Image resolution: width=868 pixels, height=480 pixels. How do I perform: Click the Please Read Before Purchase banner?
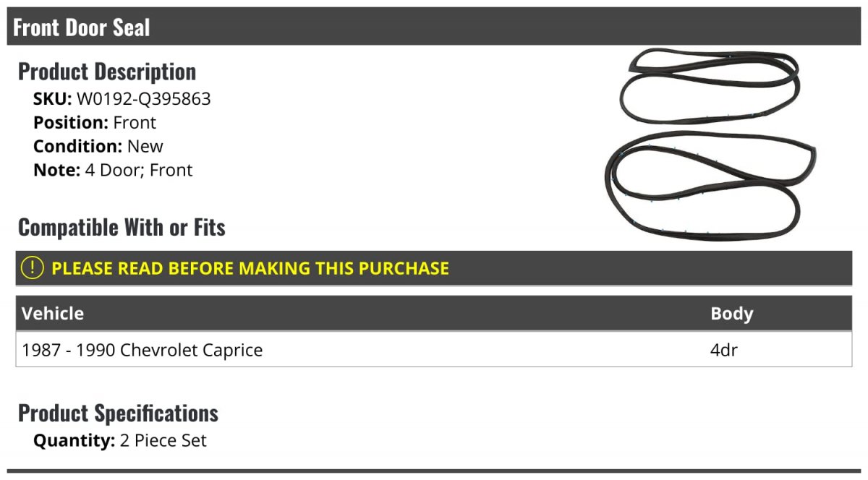point(434,268)
